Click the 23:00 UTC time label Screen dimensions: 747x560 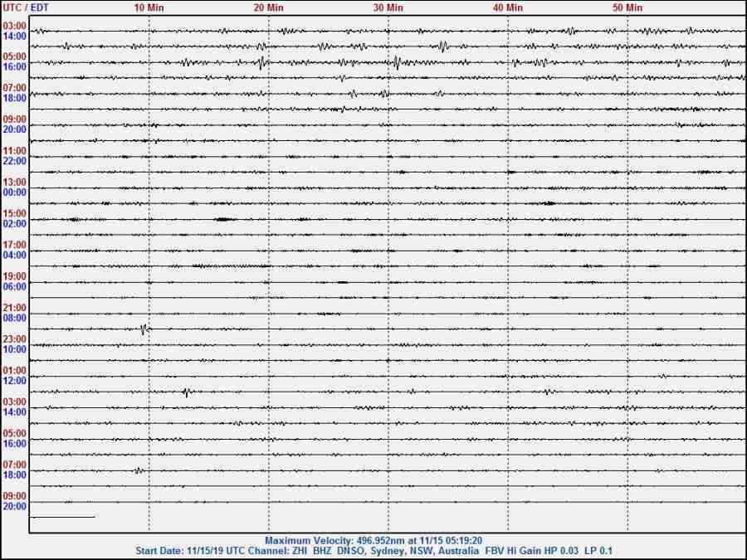pyautogui.click(x=14, y=339)
